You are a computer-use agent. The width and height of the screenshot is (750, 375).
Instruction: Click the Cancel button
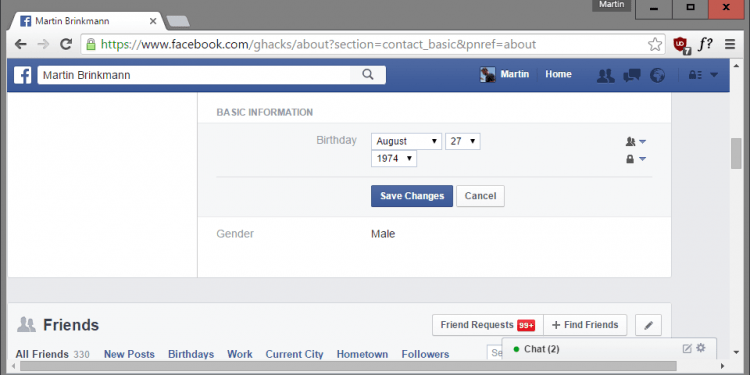point(480,196)
